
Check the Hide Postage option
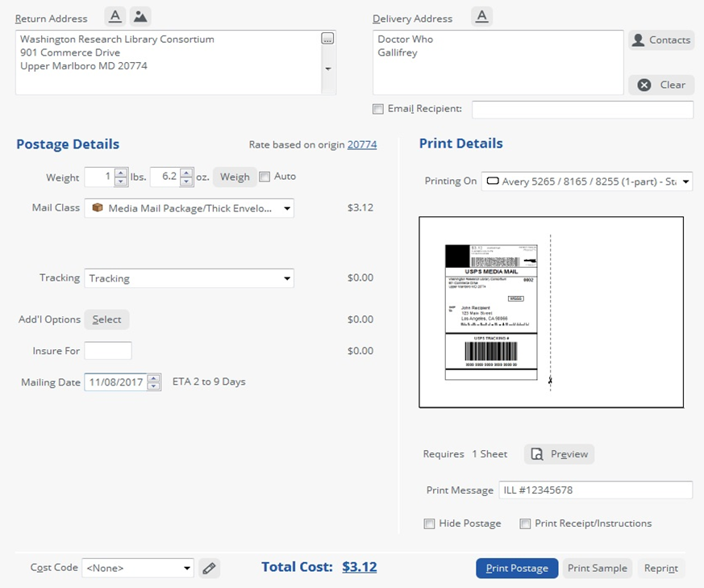pyautogui.click(x=429, y=523)
